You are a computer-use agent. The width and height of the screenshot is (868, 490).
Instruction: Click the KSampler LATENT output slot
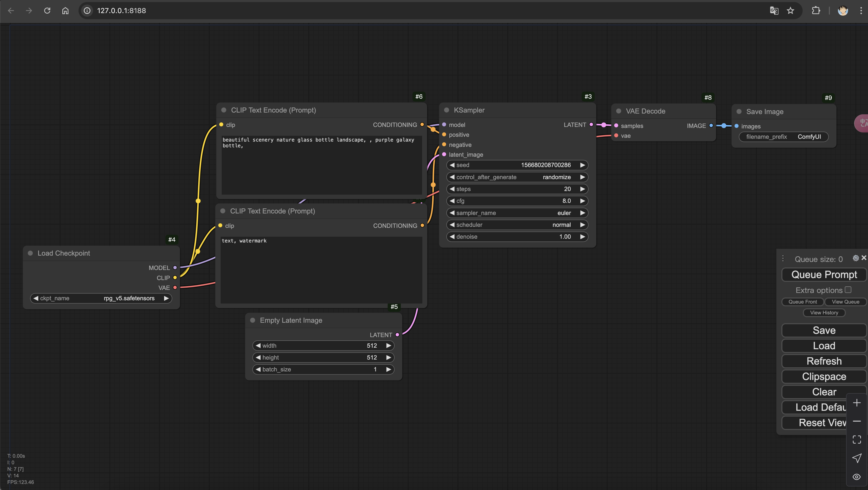pyautogui.click(x=591, y=125)
